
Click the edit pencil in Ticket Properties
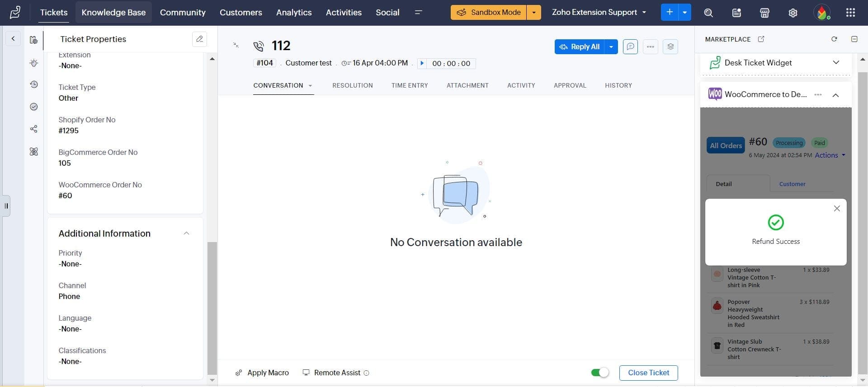pos(199,39)
